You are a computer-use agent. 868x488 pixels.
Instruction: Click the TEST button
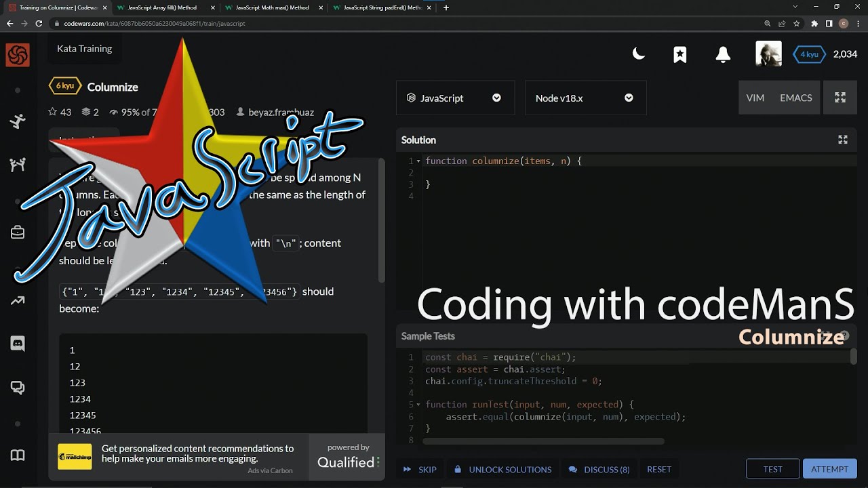pos(772,469)
